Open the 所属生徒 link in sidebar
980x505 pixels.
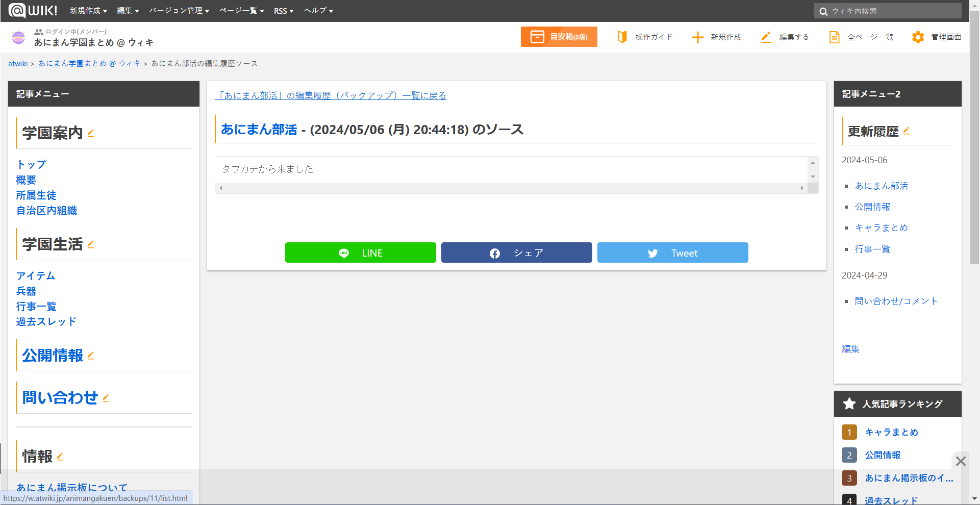[x=36, y=195]
